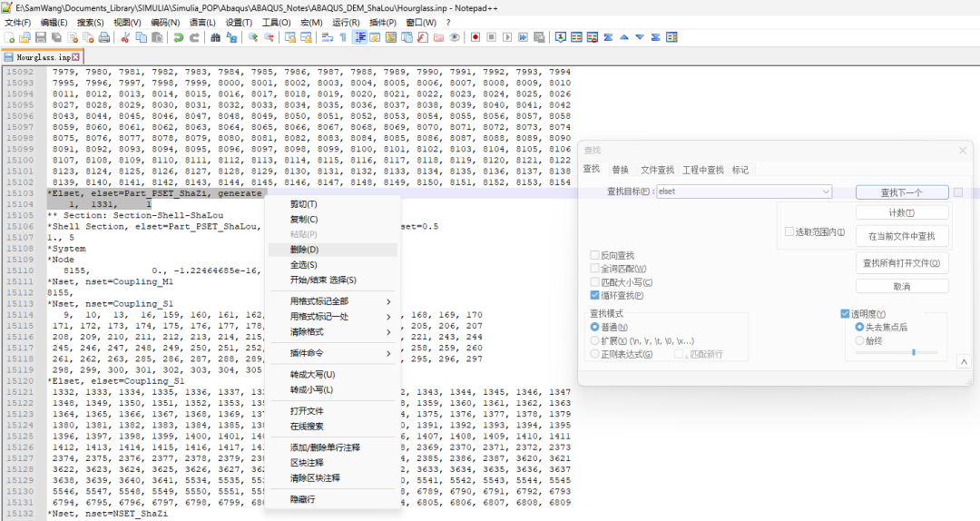Enable the 反向查找 checkbox
This screenshot has width=980, height=521.
[x=594, y=255]
